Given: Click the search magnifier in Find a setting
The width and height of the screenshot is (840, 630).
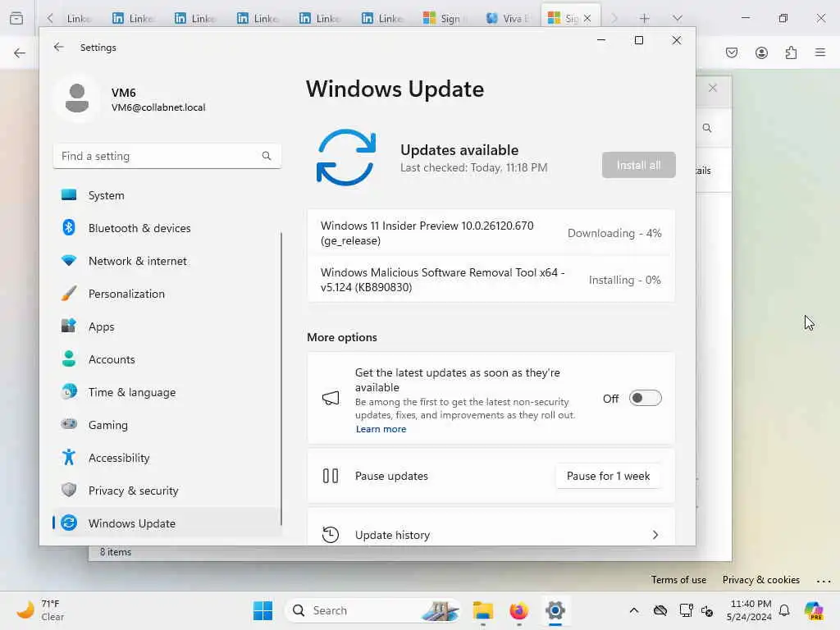Looking at the screenshot, I should click(267, 156).
